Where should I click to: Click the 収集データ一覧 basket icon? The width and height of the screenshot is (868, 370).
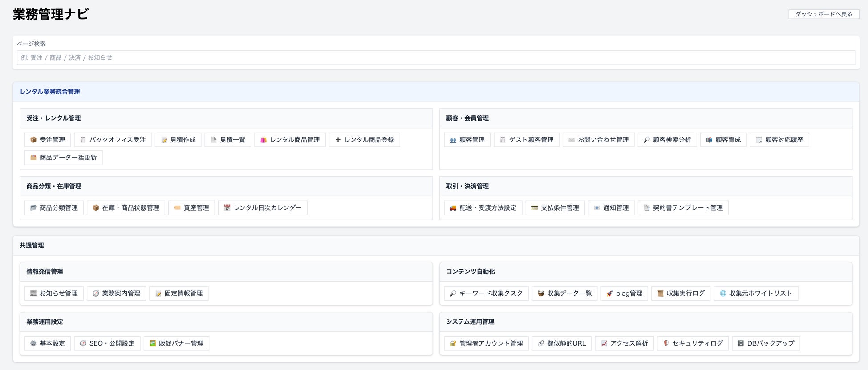541,293
